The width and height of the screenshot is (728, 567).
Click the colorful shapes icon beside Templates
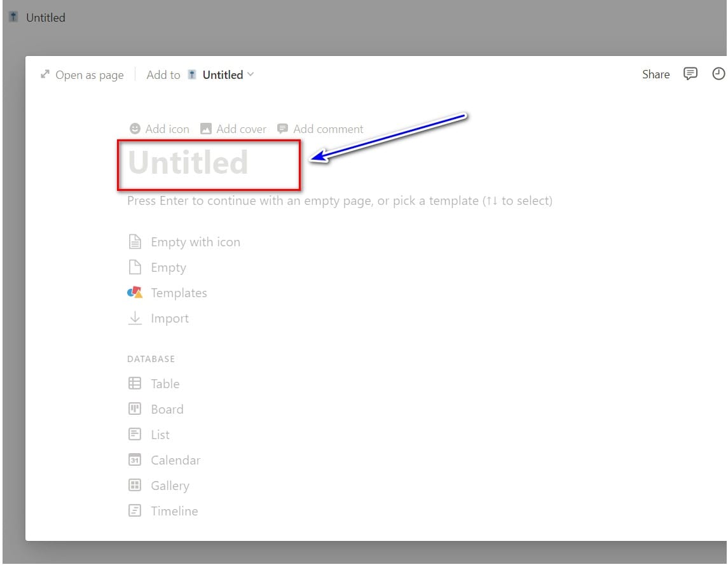click(x=135, y=292)
